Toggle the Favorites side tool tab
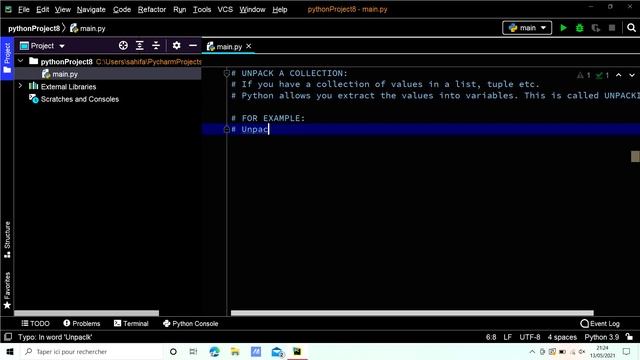640x360 pixels. click(7, 290)
